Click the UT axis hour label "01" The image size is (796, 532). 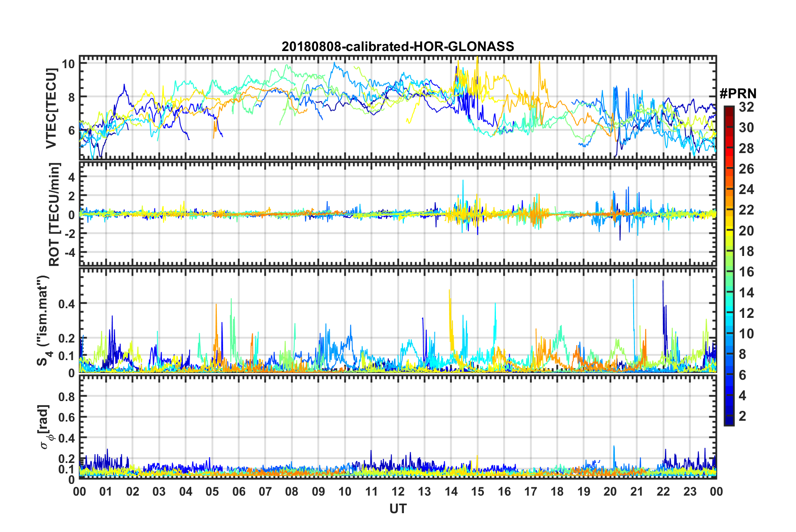click(106, 491)
